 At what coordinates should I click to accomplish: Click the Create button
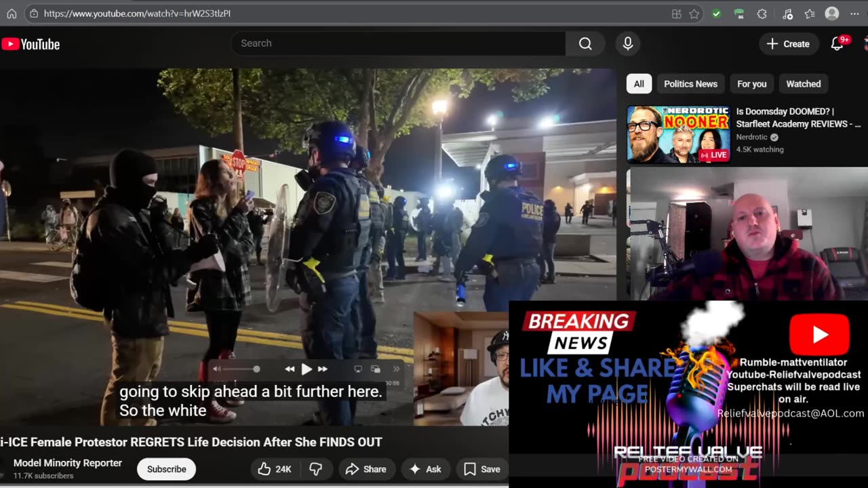tap(788, 43)
